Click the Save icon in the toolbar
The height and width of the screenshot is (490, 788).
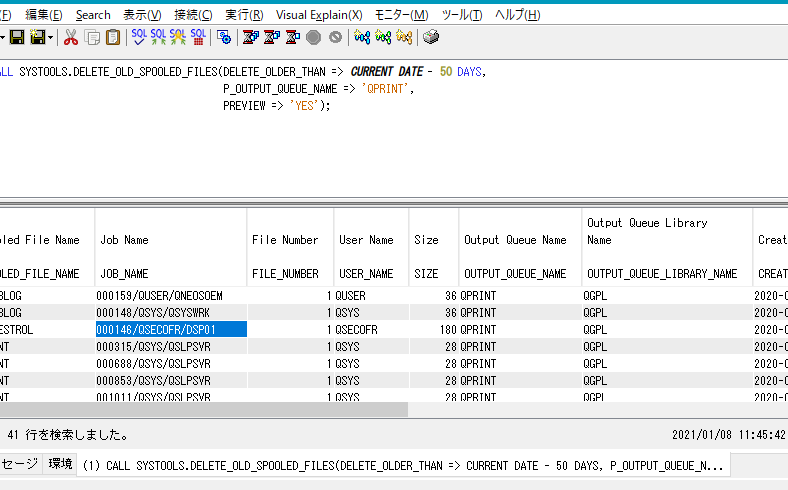click(16, 37)
